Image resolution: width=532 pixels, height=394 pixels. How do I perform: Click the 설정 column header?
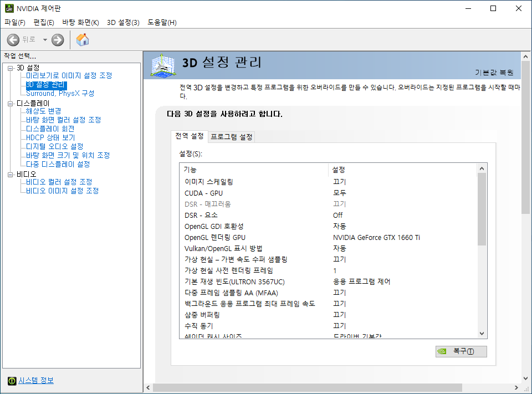pos(402,170)
